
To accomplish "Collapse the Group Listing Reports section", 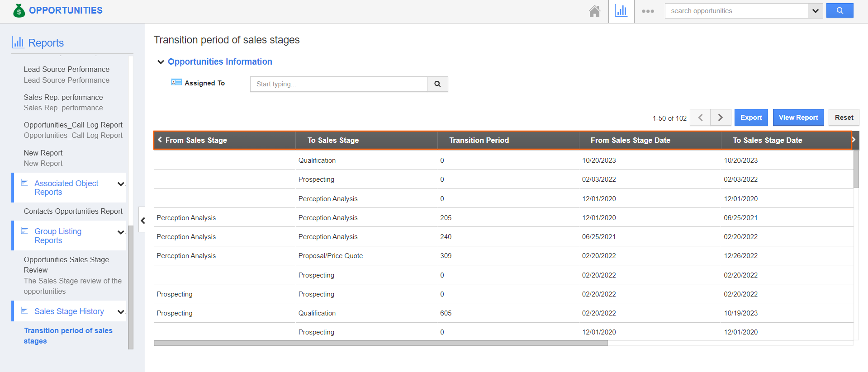I will click(121, 232).
